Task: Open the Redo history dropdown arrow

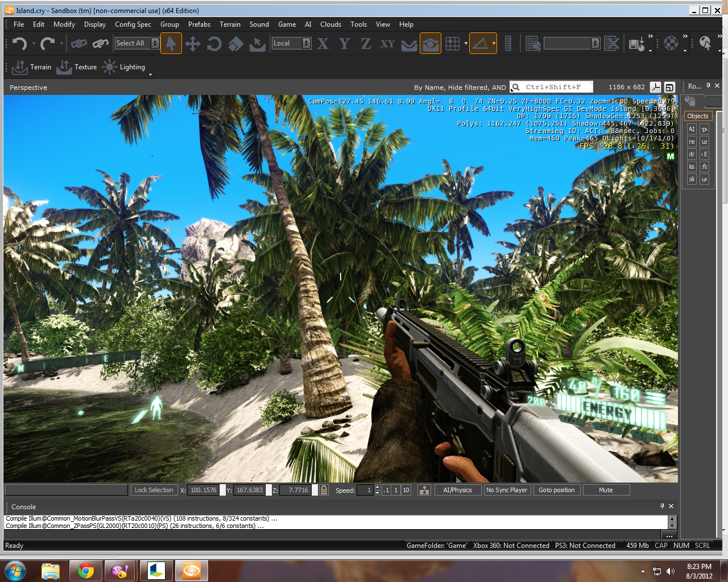Action: (x=61, y=44)
